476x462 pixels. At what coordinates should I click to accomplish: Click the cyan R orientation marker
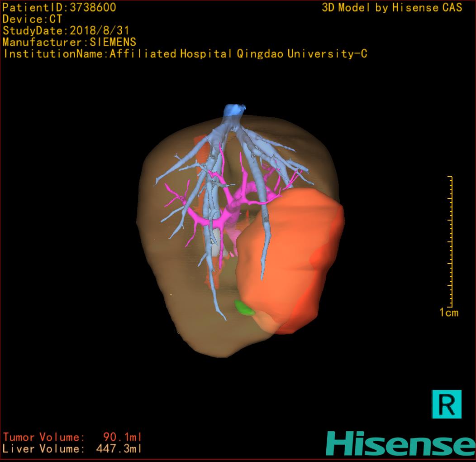pos(447,404)
